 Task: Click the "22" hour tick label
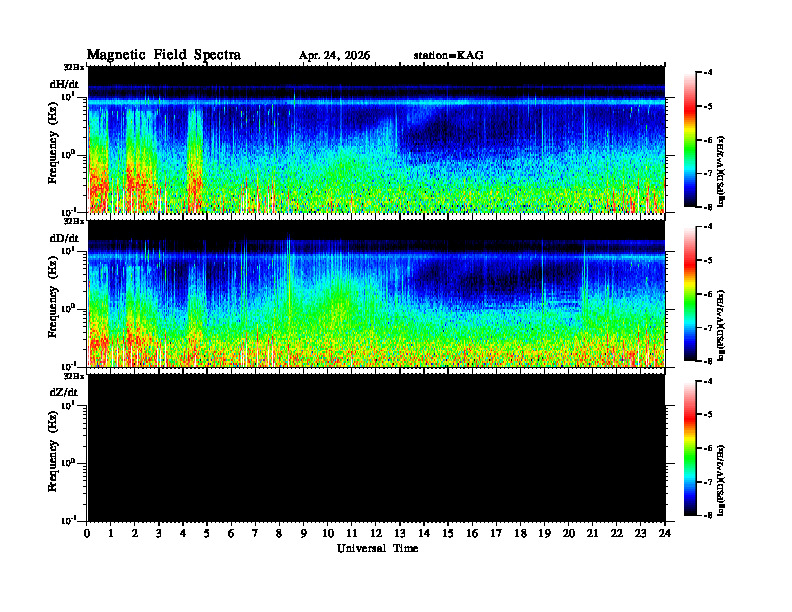point(617,534)
